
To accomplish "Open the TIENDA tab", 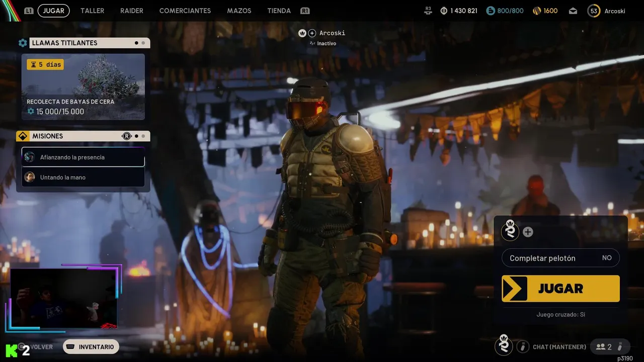I will [279, 11].
